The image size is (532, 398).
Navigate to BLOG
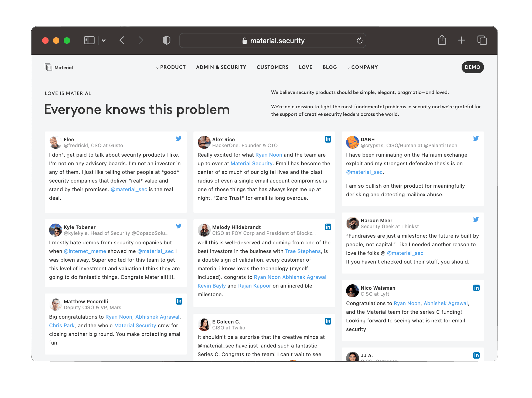[330, 67]
